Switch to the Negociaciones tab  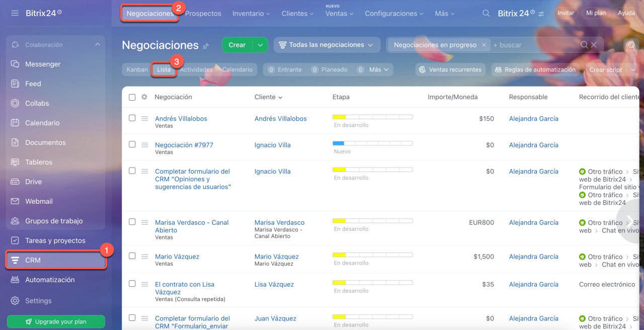pyautogui.click(x=150, y=14)
